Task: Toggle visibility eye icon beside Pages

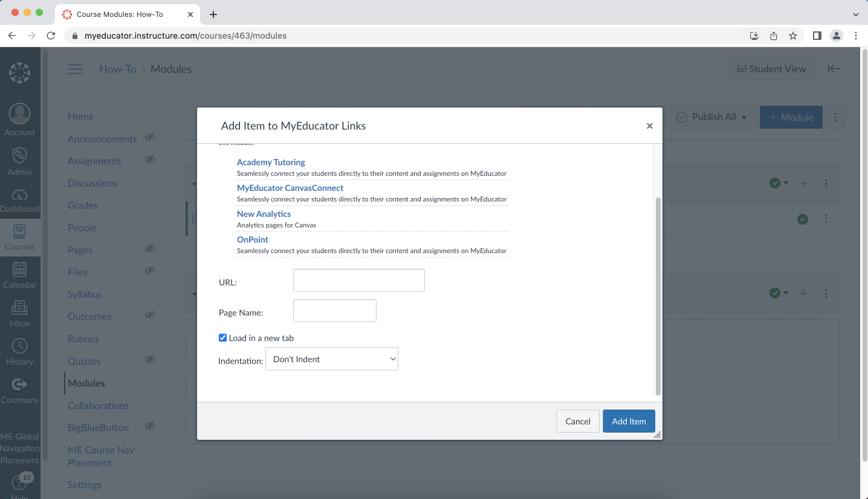Action: (x=150, y=248)
